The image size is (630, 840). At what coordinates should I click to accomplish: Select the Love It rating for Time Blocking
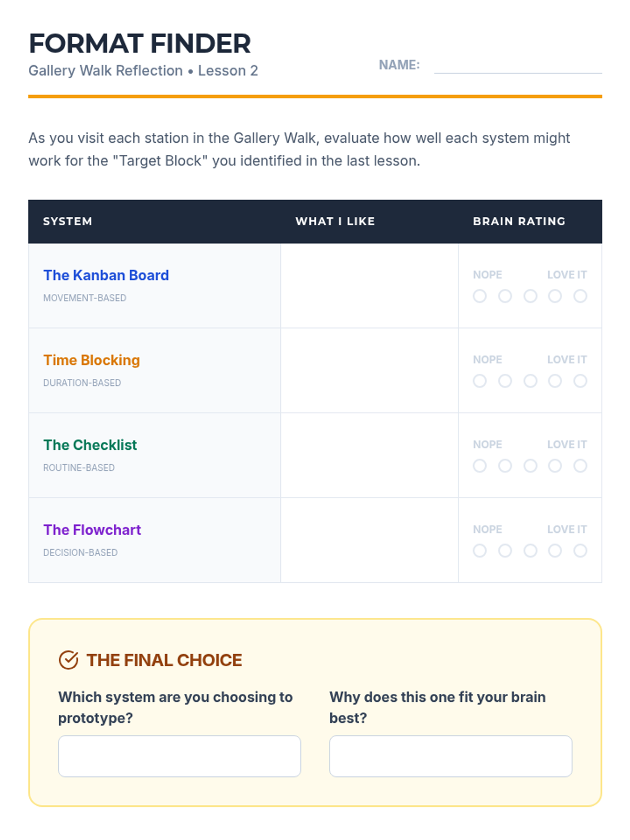(580, 381)
